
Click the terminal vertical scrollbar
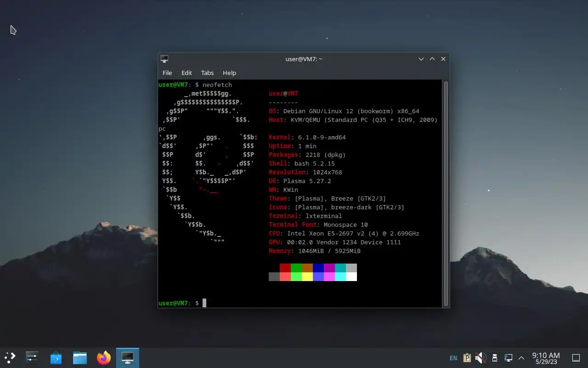click(446, 193)
